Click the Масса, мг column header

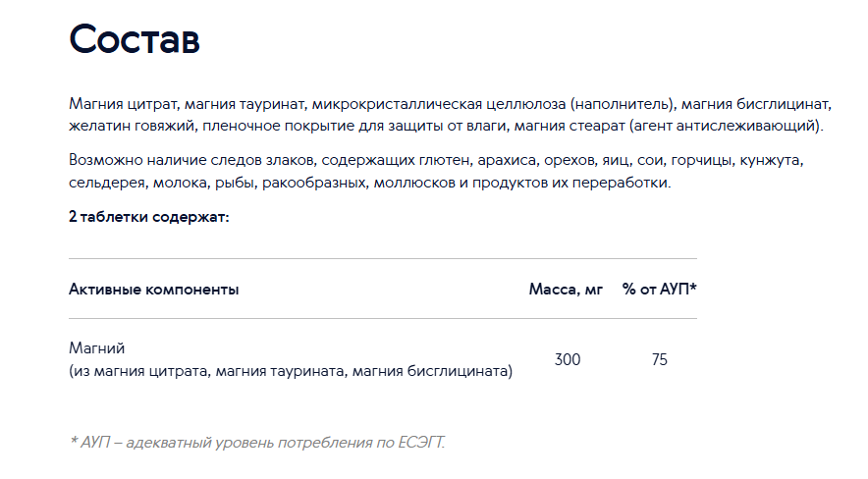[x=566, y=290]
